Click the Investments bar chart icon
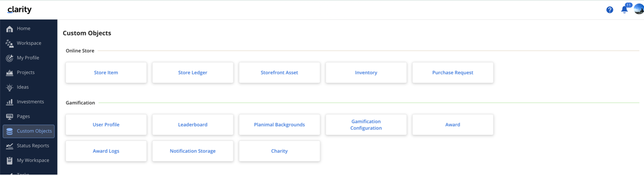This screenshot has width=644, height=176. click(x=9, y=102)
